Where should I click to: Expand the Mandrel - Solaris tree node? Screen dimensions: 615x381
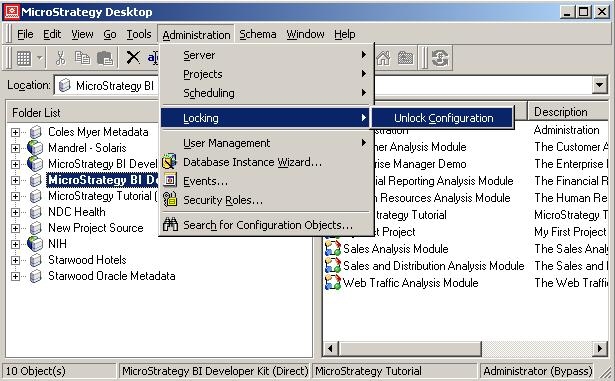tap(15, 148)
